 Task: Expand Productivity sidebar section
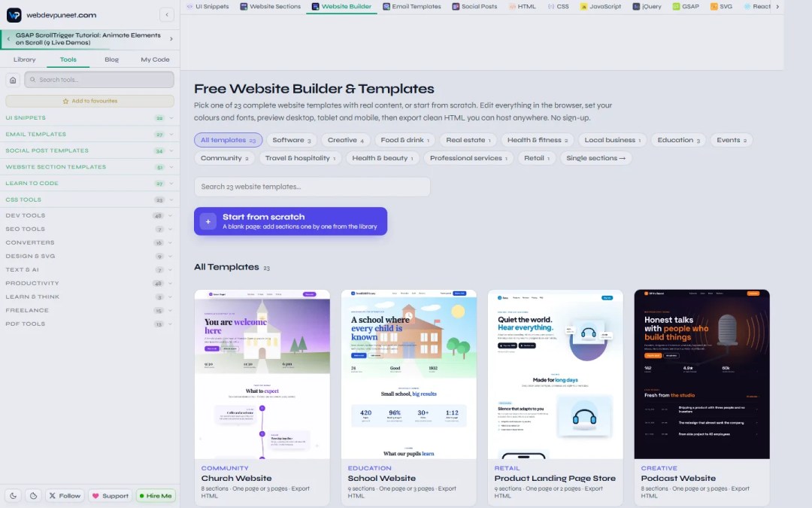pyautogui.click(x=89, y=283)
